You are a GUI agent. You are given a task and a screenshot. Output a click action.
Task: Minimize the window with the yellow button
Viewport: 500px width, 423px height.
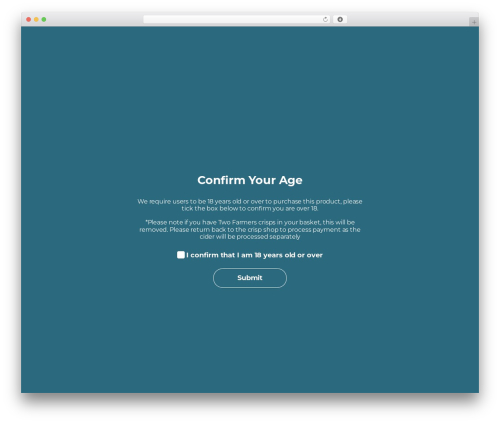coord(36,20)
